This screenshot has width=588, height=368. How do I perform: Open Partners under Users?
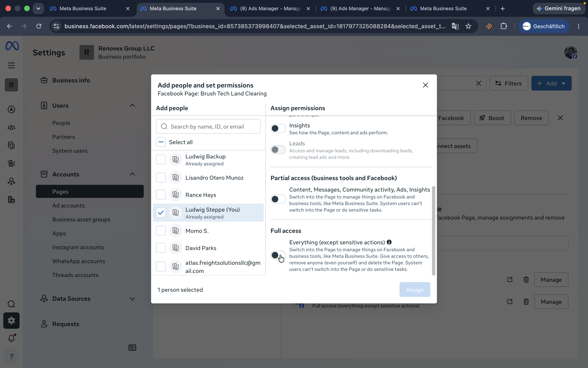pyautogui.click(x=64, y=137)
